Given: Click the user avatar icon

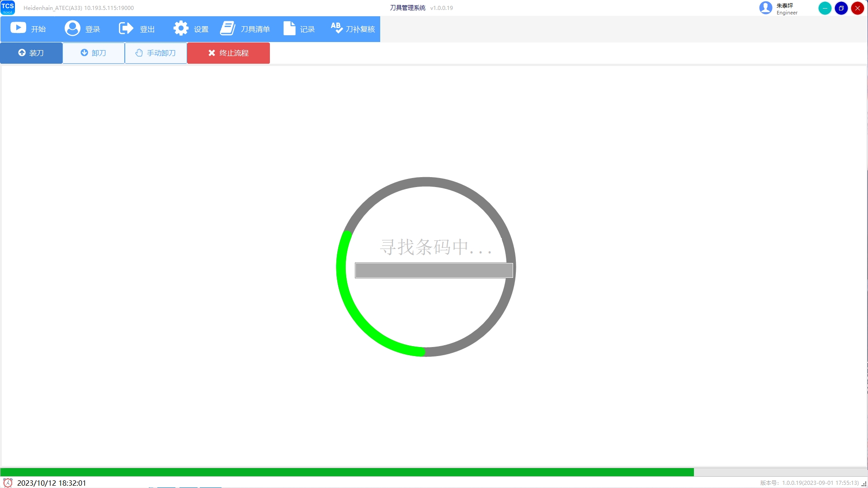Looking at the screenshot, I should [765, 8].
